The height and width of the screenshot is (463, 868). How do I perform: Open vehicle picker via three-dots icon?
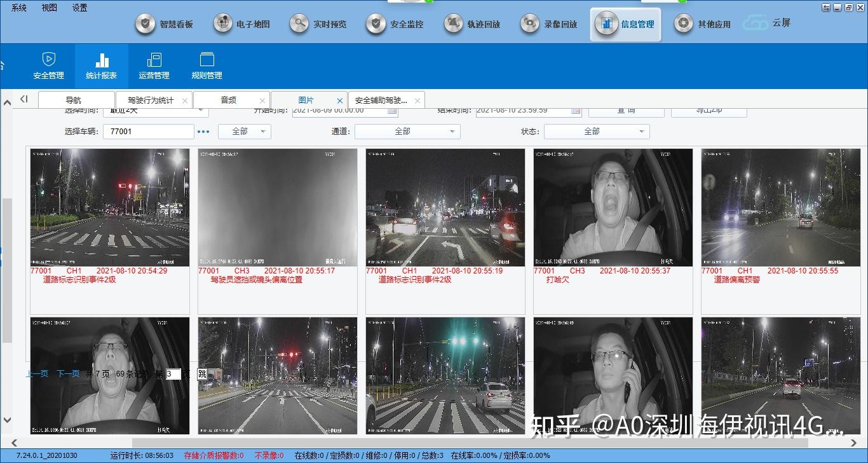203,132
